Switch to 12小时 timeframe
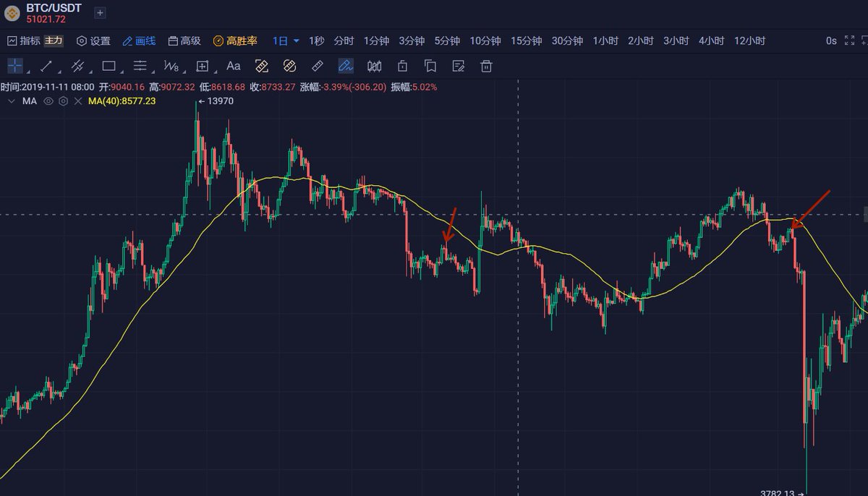This screenshot has width=868, height=496. pos(750,41)
